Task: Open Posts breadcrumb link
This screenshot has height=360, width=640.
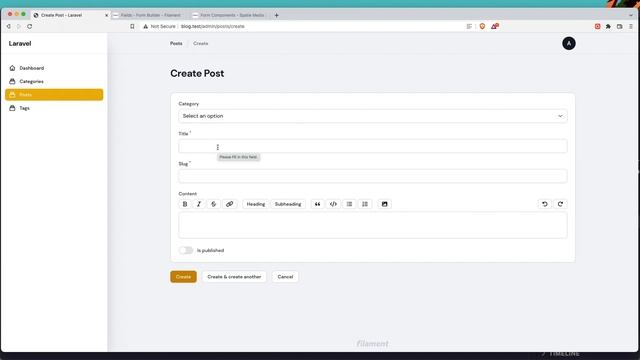Action: tap(176, 43)
